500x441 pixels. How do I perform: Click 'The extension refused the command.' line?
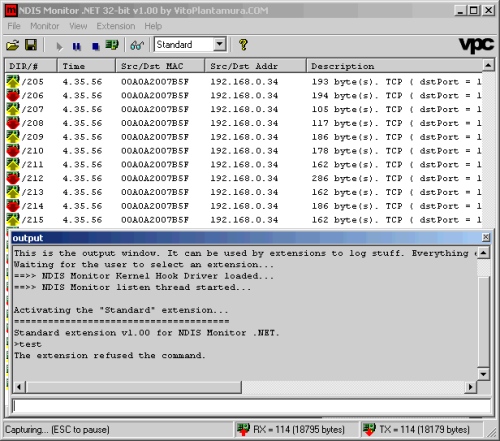pos(109,356)
